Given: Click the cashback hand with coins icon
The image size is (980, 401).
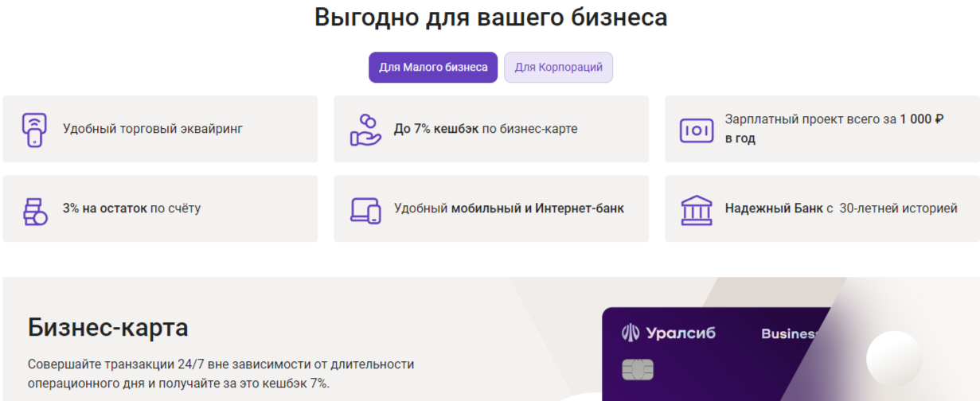Looking at the screenshot, I should pyautogui.click(x=365, y=129).
